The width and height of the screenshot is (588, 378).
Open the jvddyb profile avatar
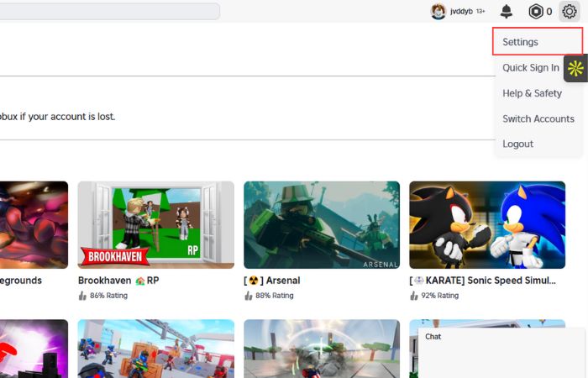coord(438,11)
